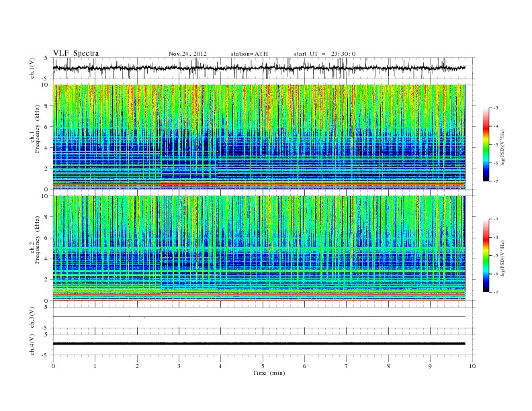Click the "0" tick on the time axis
This screenshot has height=411, width=532.
click(x=53, y=366)
